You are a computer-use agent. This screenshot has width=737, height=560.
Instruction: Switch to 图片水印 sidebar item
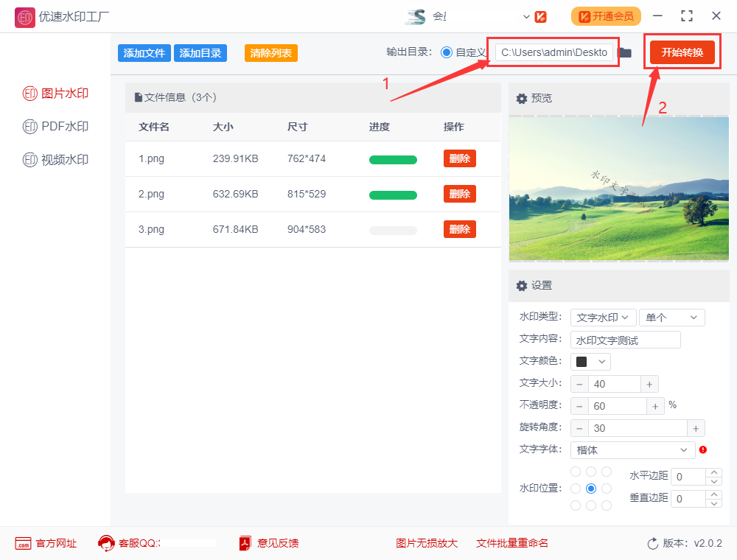coord(55,94)
